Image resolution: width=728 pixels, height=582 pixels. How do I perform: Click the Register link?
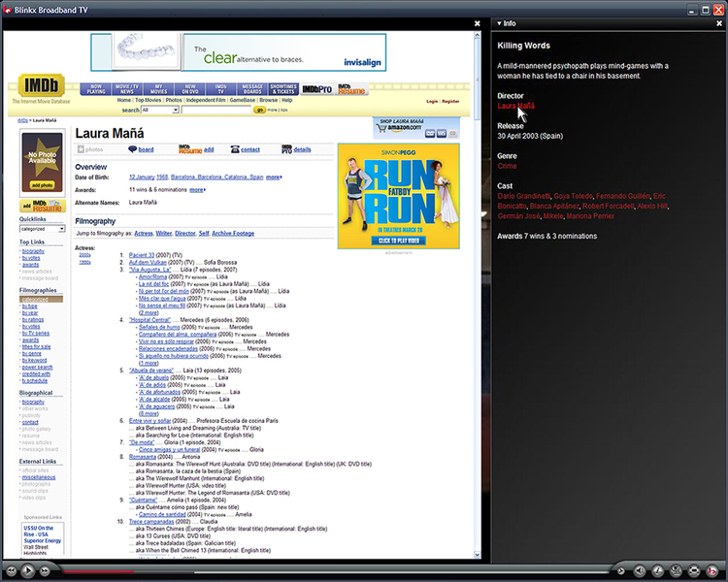pos(450,101)
